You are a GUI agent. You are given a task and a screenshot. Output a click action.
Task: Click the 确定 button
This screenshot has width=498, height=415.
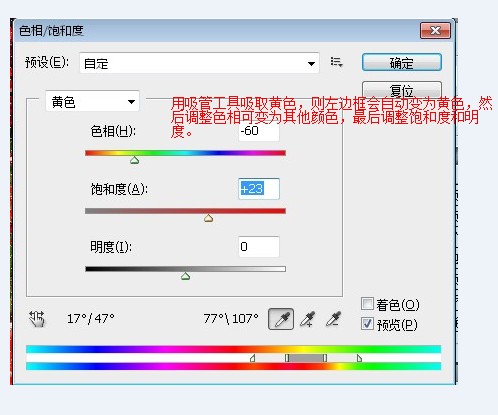coord(402,62)
